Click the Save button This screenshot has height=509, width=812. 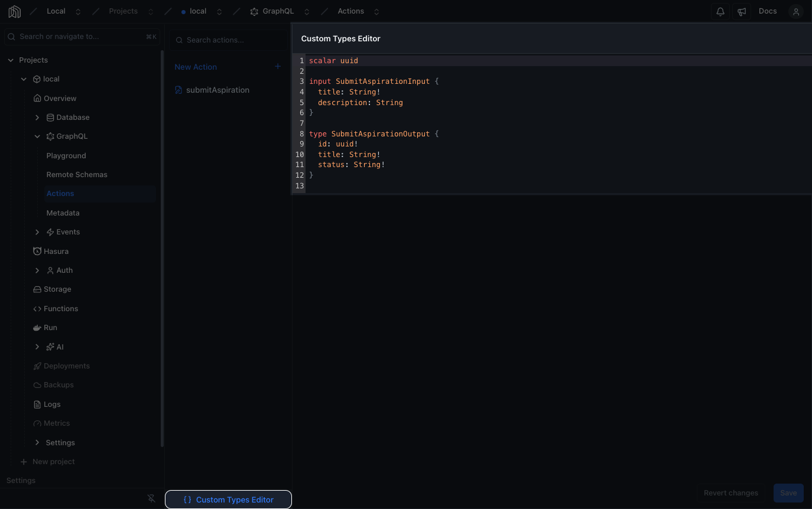(x=788, y=493)
